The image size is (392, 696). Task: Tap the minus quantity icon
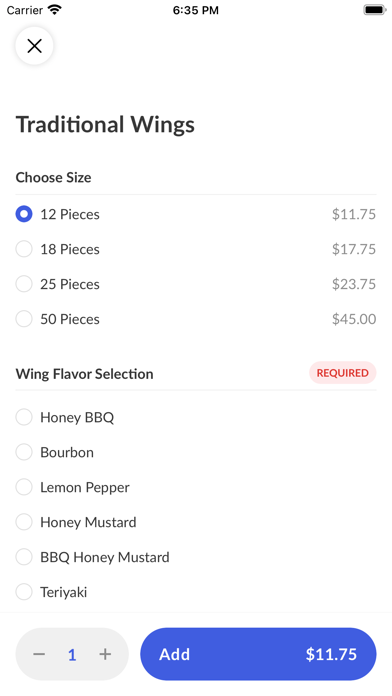click(x=39, y=654)
